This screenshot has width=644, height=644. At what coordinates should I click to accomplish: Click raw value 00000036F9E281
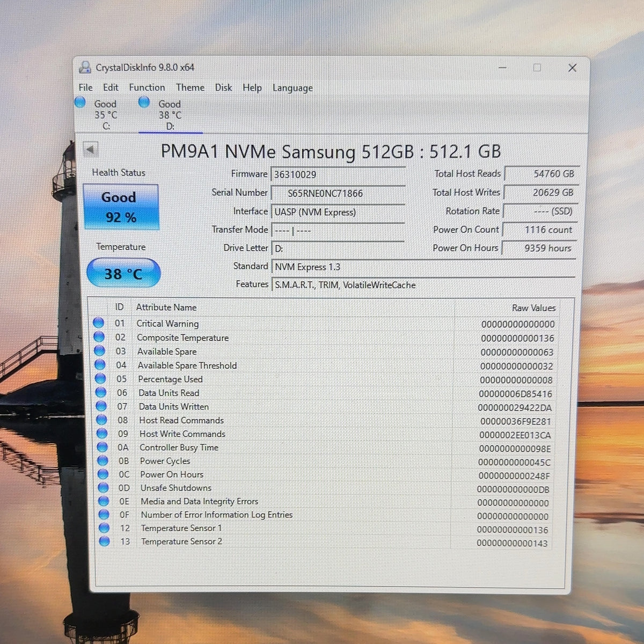[515, 422]
